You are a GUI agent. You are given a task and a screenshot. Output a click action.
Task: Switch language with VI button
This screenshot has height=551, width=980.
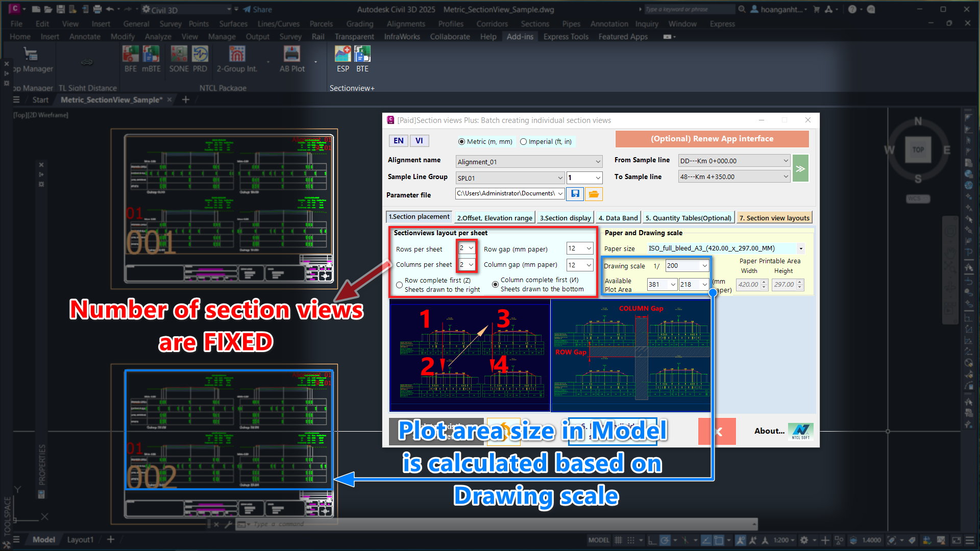click(419, 141)
